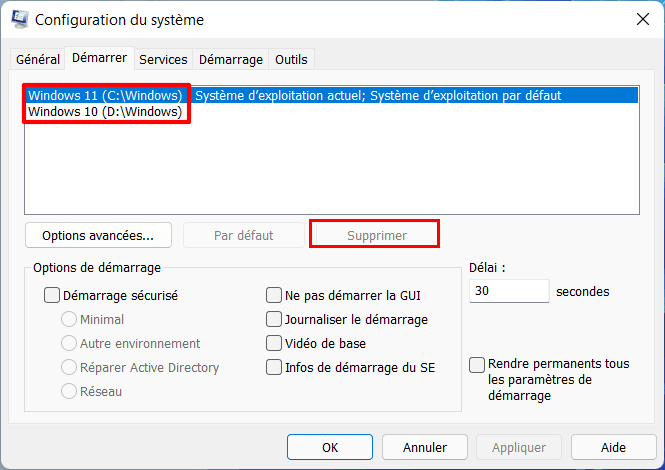Select the Windows 10 (D:\Windows) boot entry

(105, 112)
